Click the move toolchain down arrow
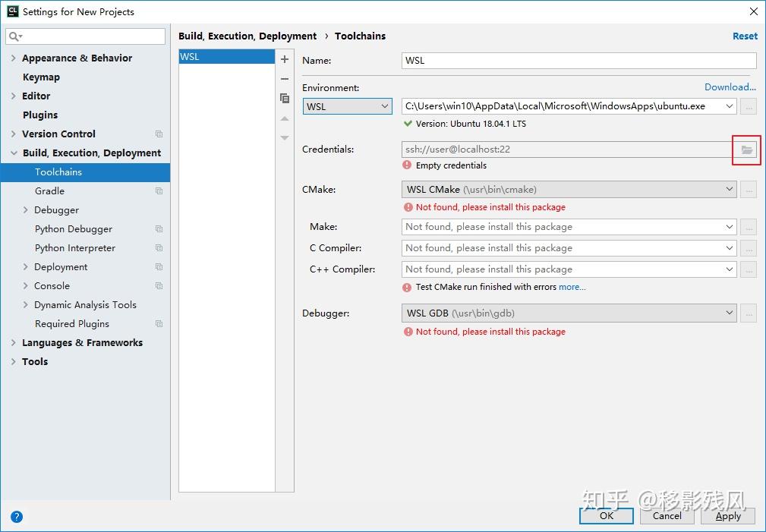 [285, 138]
